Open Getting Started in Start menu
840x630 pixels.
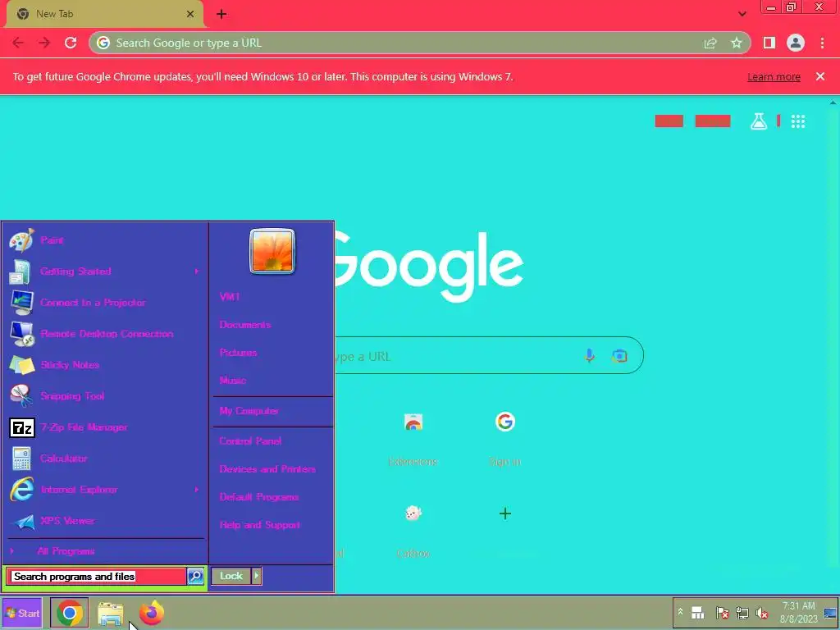(x=105, y=271)
